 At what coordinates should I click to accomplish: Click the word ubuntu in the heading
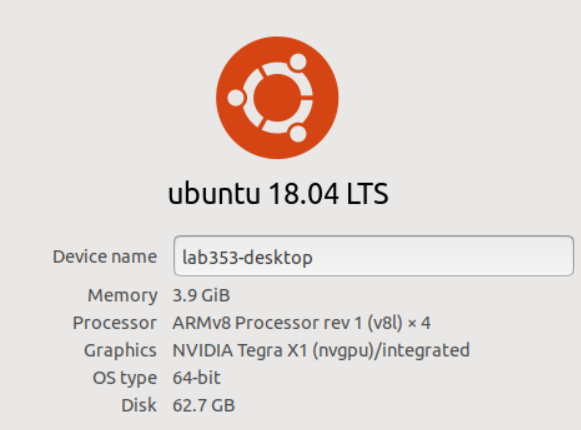pos(214,194)
